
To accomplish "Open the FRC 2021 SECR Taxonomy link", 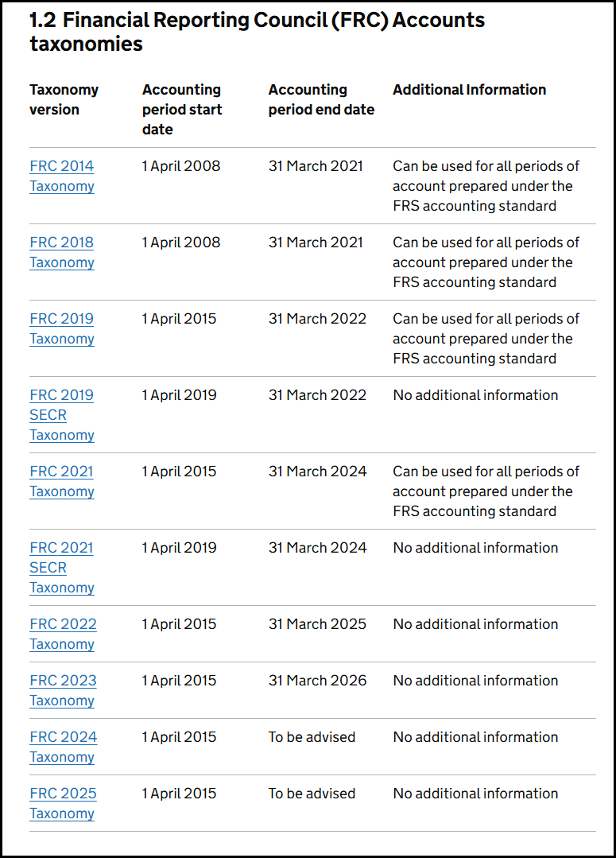I will pyautogui.click(x=62, y=568).
